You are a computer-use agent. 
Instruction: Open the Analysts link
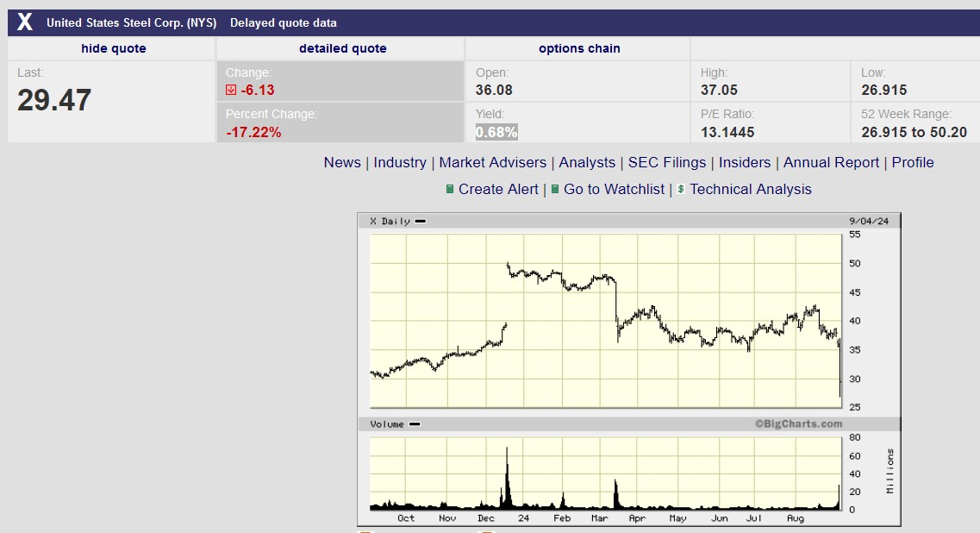point(587,163)
